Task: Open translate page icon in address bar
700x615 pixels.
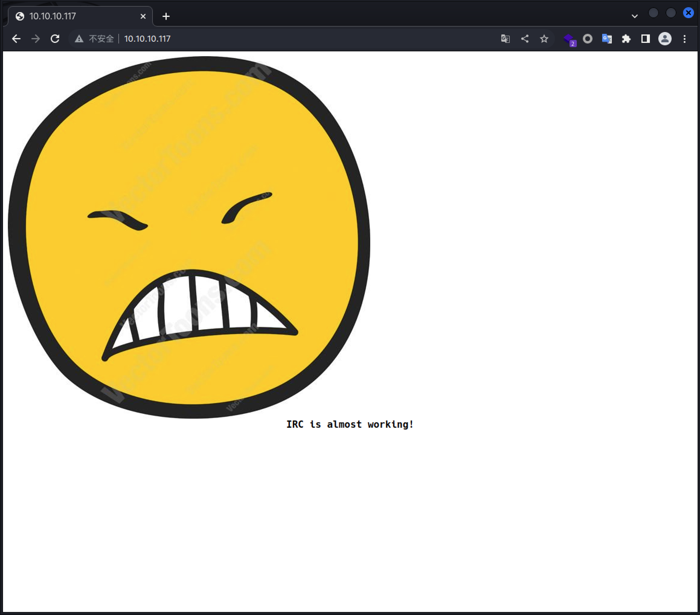Action: [505, 39]
